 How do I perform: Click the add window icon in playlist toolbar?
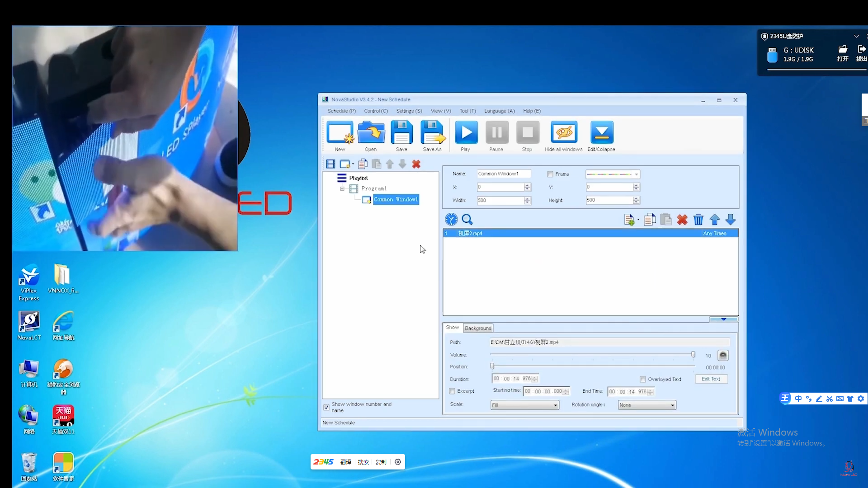pos(344,164)
